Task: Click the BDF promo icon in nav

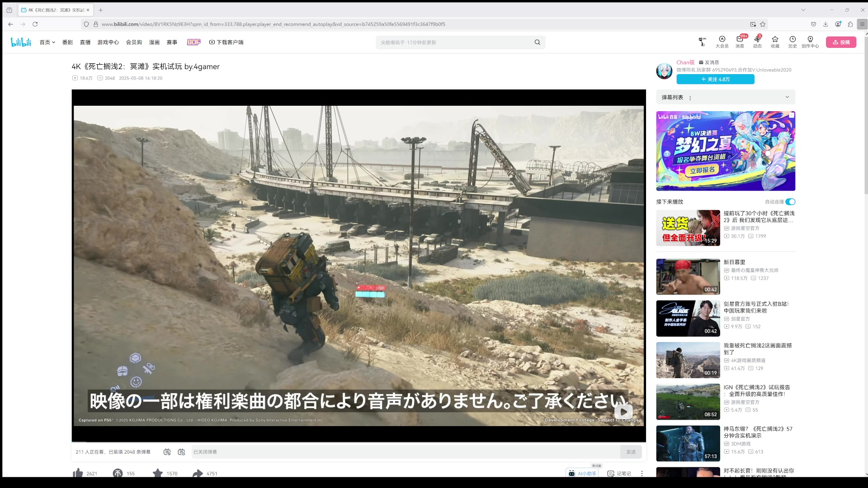Action: click(193, 42)
